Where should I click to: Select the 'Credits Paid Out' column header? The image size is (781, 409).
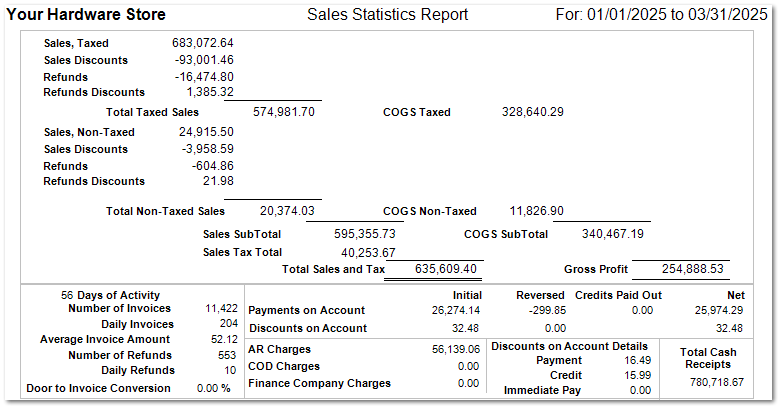(618, 295)
